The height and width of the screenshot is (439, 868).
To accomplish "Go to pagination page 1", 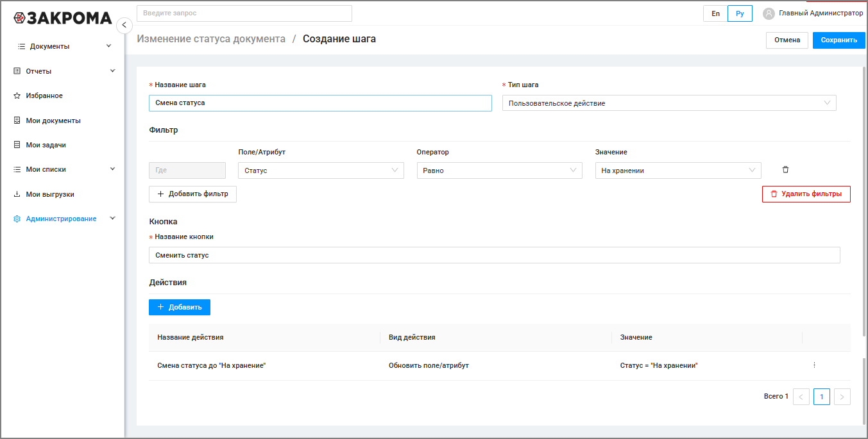I will (822, 397).
